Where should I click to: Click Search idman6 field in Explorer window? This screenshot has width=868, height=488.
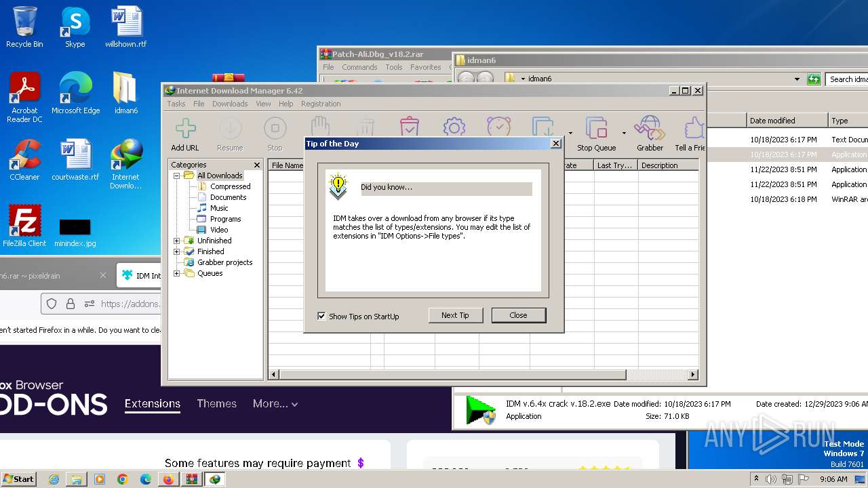pos(848,79)
